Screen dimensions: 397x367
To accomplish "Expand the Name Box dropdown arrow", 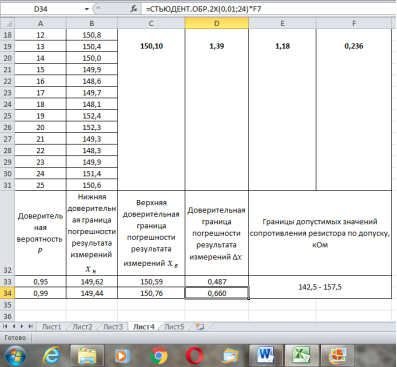I will (x=87, y=9).
